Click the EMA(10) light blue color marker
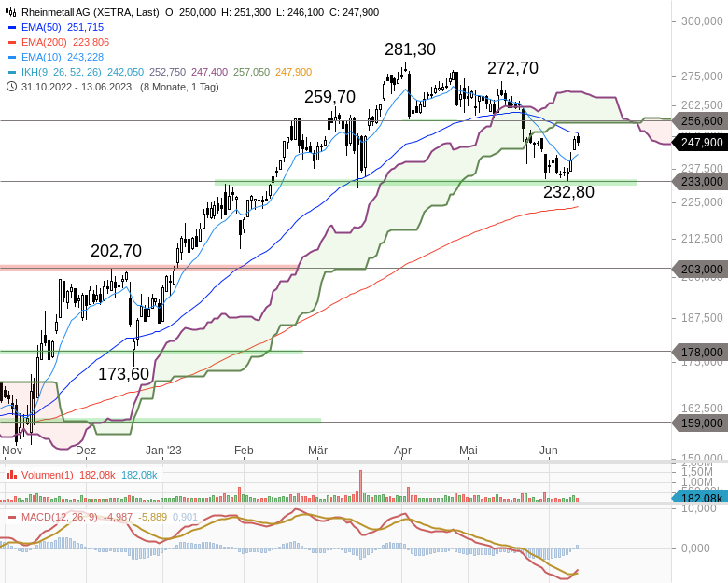 (x=12, y=58)
